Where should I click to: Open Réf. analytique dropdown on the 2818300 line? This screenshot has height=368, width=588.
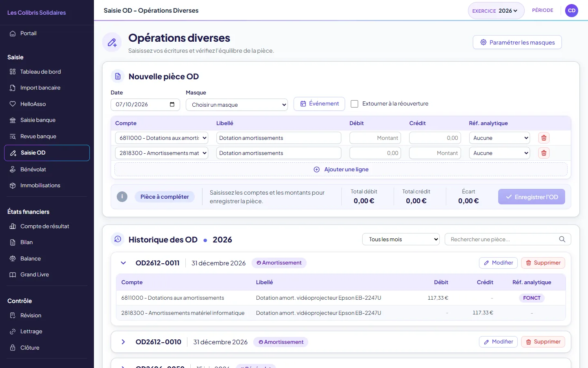click(499, 153)
